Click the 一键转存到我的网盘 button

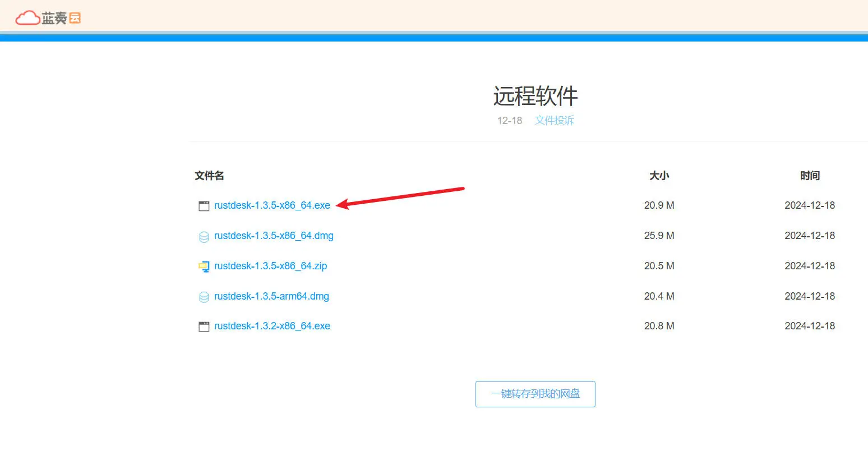pyautogui.click(x=535, y=394)
